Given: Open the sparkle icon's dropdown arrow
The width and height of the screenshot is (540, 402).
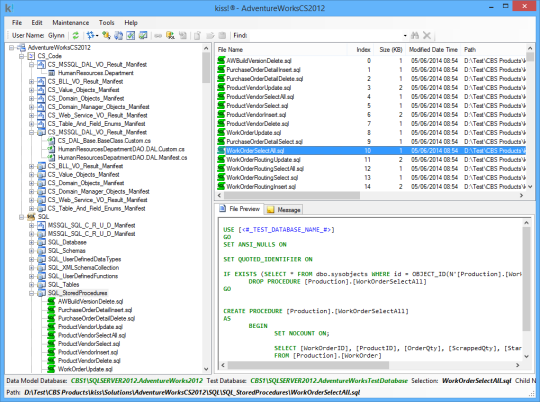Looking at the screenshot, I should [97, 35].
